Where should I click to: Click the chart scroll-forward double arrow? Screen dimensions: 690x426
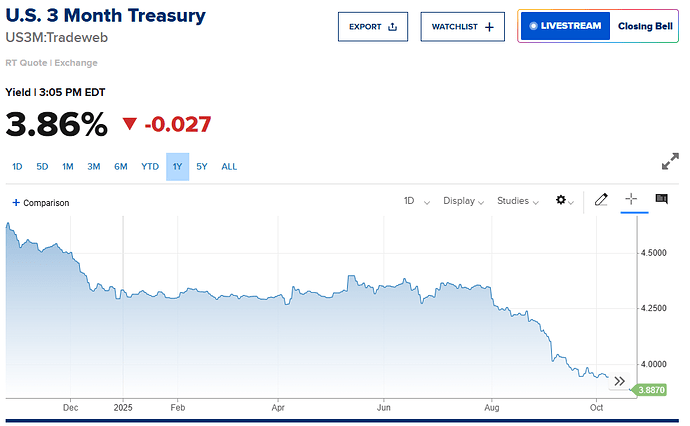pyautogui.click(x=619, y=381)
